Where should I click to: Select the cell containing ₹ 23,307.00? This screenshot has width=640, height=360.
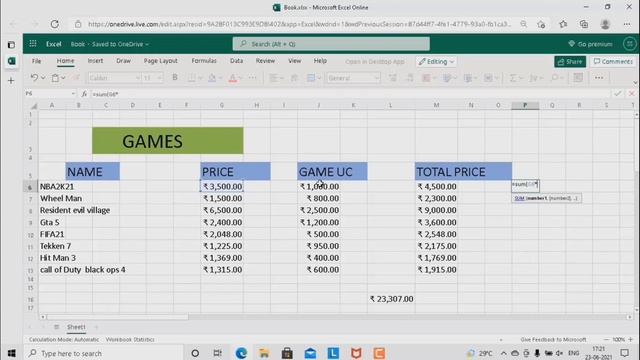tap(391, 299)
